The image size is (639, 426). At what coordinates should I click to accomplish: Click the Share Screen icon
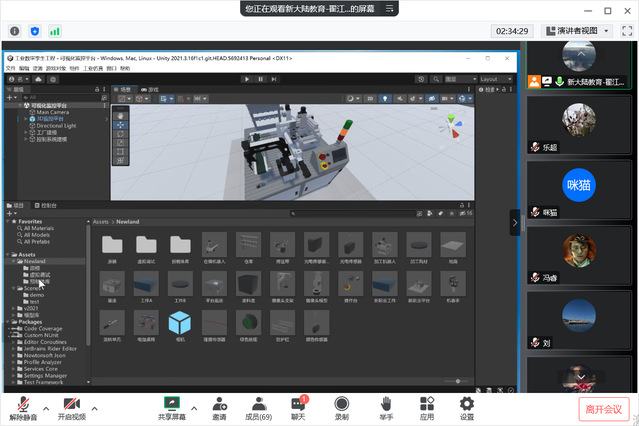pyautogui.click(x=172, y=402)
